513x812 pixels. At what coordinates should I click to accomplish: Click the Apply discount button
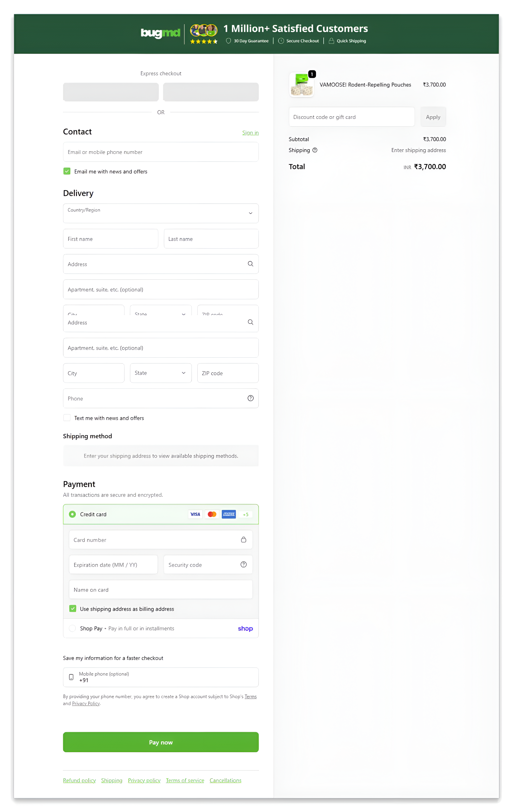[x=433, y=117]
